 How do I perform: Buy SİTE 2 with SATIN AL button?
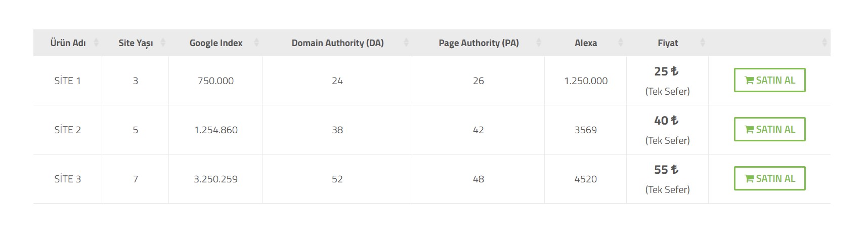[x=769, y=129]
